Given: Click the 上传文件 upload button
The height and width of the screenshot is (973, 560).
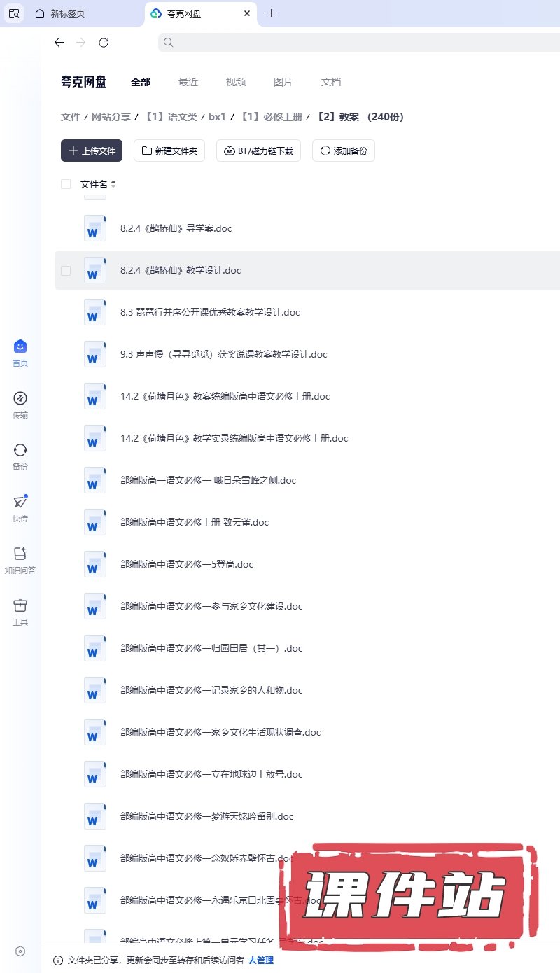Looking at the screenshot, I should [x=92, y=150].
